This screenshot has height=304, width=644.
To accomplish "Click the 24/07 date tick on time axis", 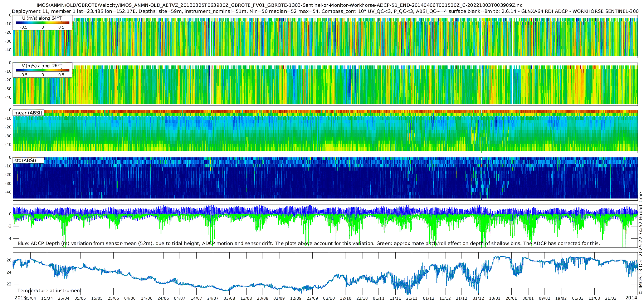I will click(213, 298).
